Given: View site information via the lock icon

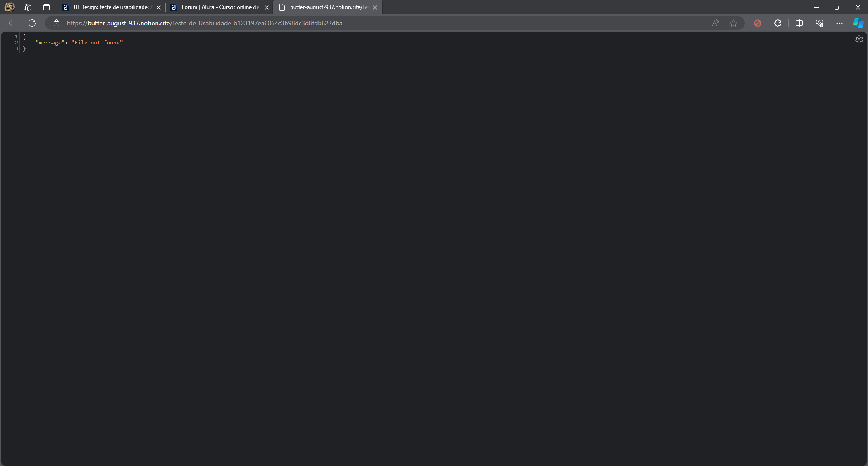Looking at the screenshot, I should (x=57, y=23).
